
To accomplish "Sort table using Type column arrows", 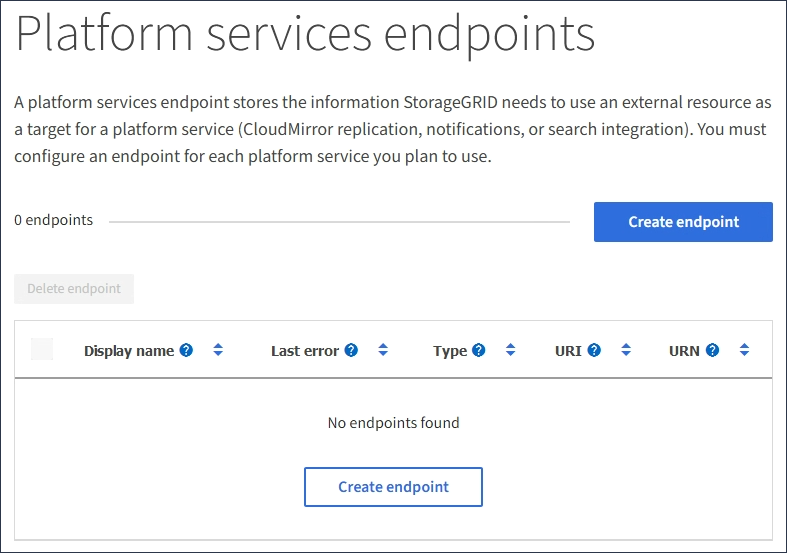I will point(510,351).
